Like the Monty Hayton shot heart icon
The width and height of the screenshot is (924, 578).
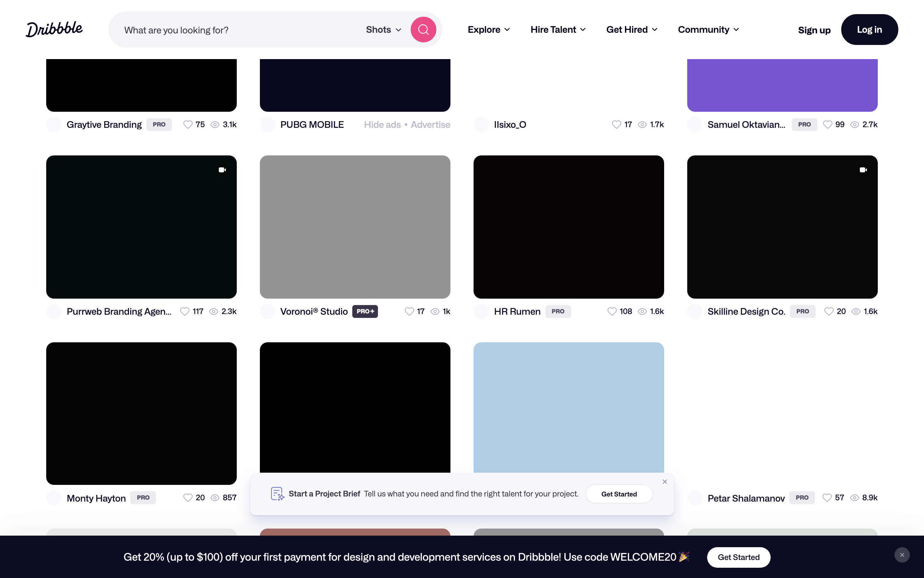tap(187, 498)
